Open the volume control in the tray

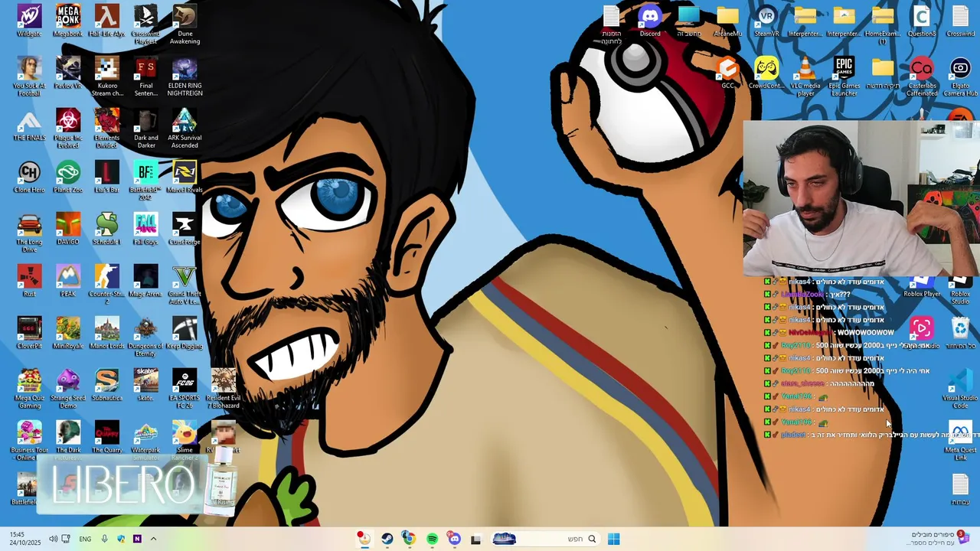pos(53,540)
